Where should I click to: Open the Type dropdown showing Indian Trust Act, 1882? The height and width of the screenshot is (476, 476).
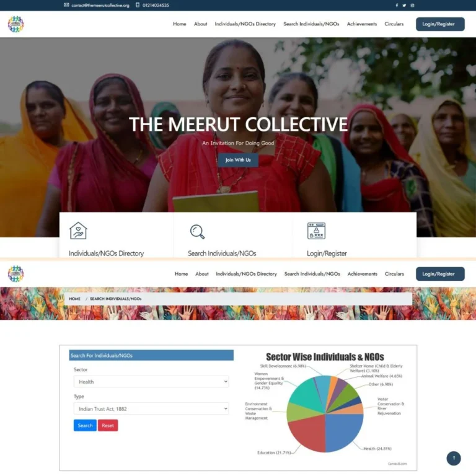pyautogui.click(x=151, y=408)
